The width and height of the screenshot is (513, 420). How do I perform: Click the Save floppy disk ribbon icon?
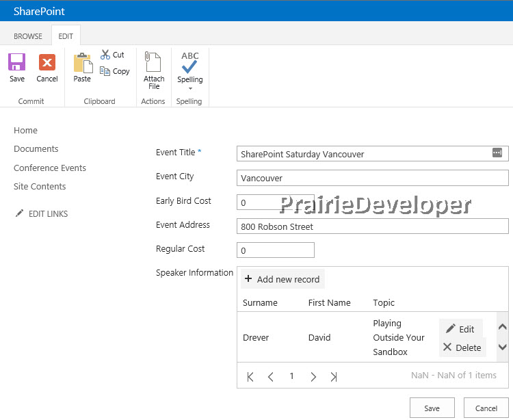[x=16, y=62]
